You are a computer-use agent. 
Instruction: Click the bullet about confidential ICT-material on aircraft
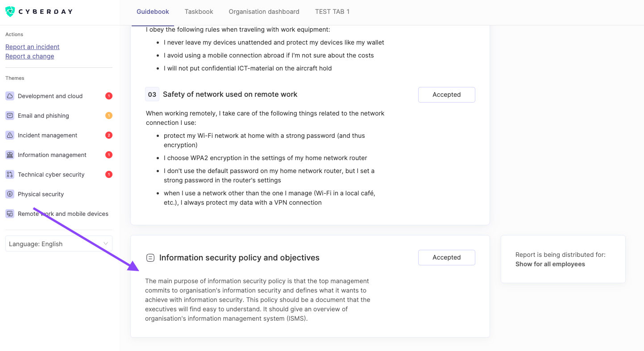(248, 68)
